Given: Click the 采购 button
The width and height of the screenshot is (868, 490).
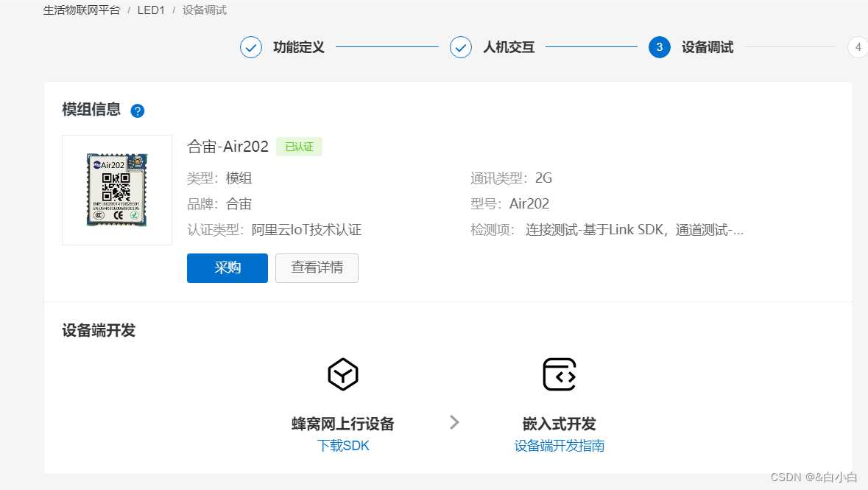Looking at the screenshot, I should click(x=227, y=268).
